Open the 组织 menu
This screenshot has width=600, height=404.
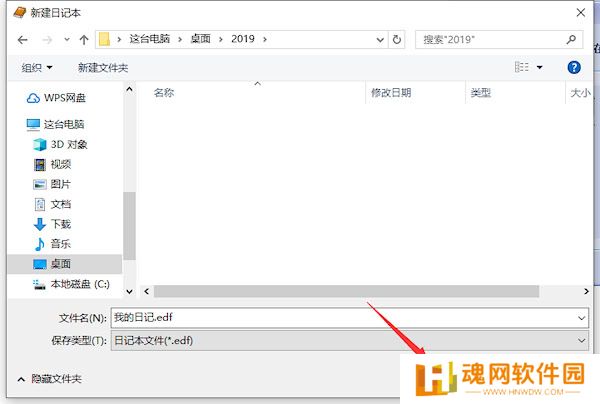[37, 68]
